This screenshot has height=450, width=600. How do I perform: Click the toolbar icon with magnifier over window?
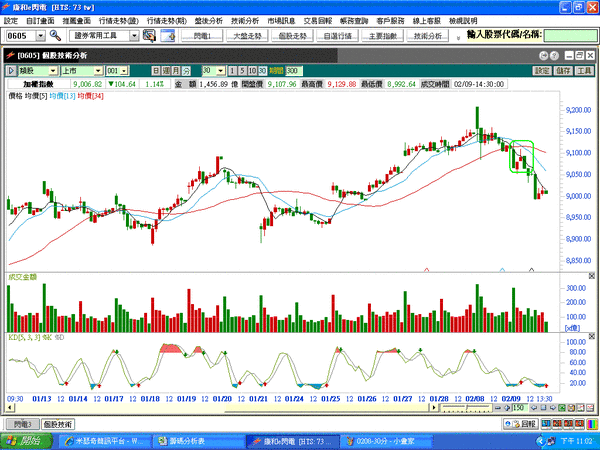click(149, 36)
